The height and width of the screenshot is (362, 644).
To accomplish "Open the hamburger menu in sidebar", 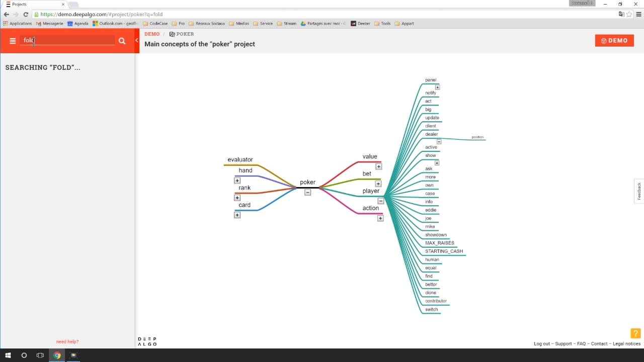I will click(x=13, y=41).
